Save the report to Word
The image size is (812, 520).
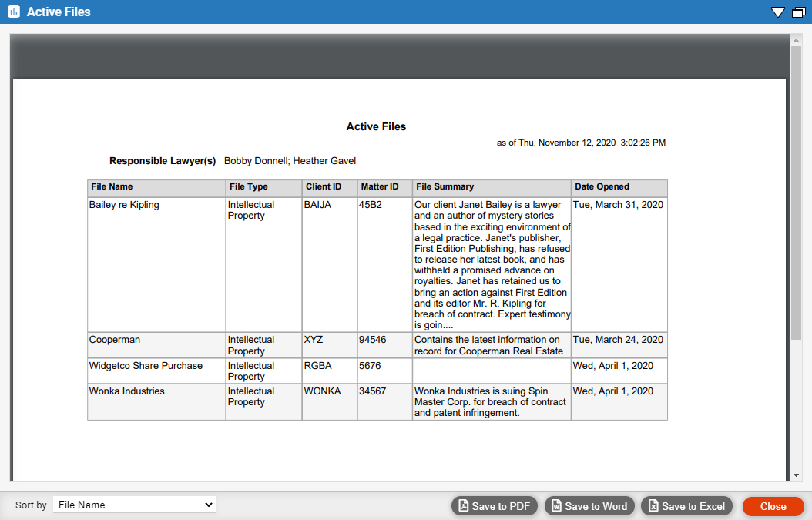coord(589,506)
